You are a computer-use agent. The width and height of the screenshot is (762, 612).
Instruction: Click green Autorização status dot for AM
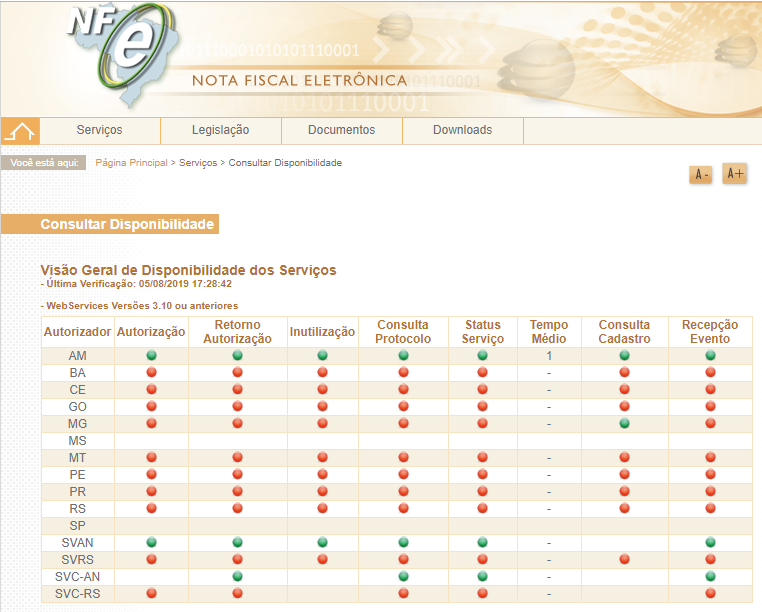pos(152,355)
